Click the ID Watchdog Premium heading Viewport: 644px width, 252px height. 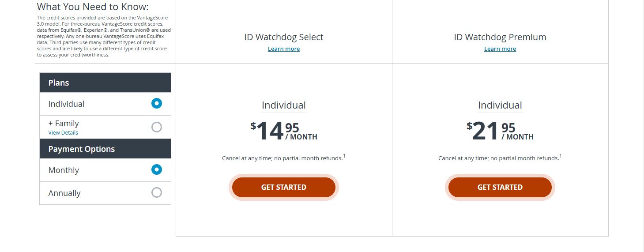[x=500, y=37]
